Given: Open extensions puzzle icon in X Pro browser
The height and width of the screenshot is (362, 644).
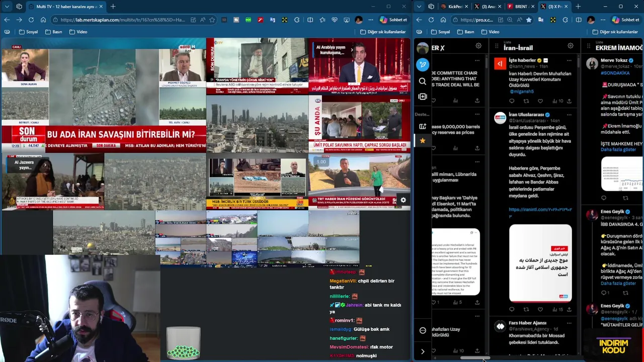Looking at the screenshot, I should point(565,20).
